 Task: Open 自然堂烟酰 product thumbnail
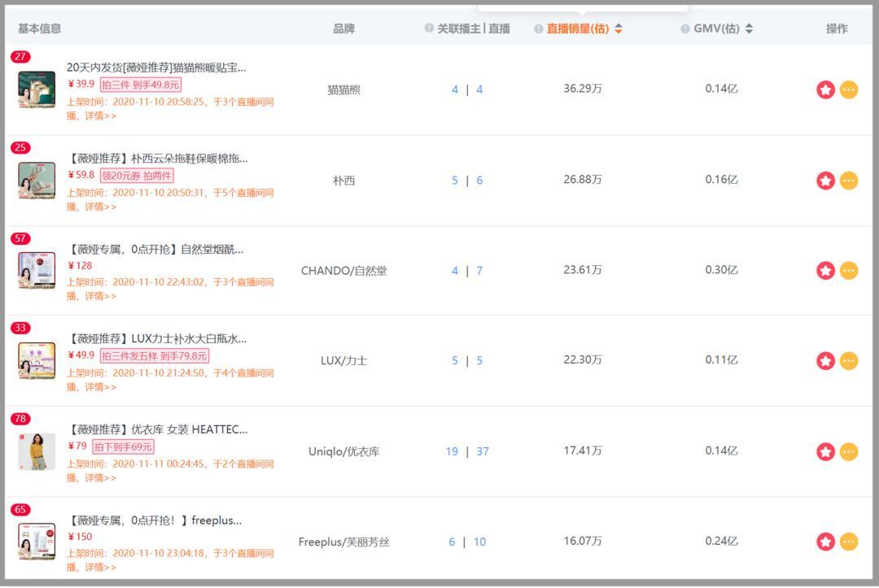tap(37, 271)
